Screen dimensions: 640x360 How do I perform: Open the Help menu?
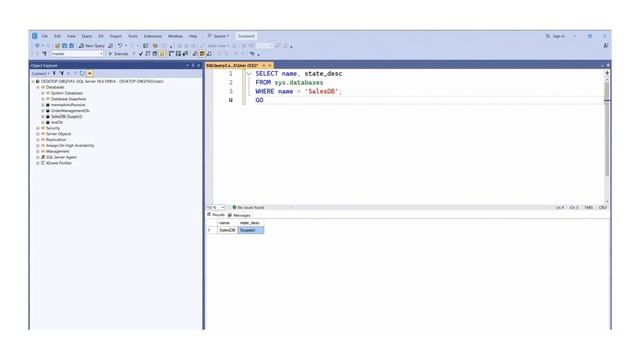(193, 36)
